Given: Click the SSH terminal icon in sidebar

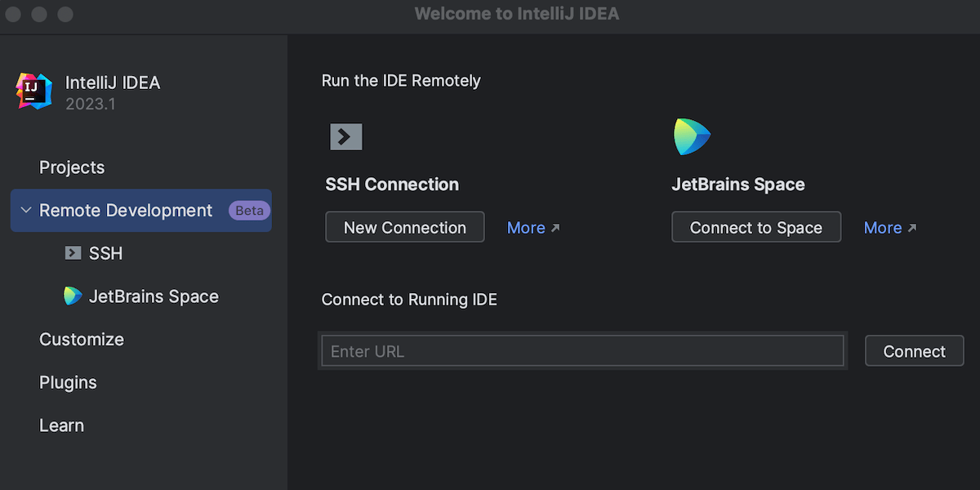Looking at the screenshot, I should (73, 253).
